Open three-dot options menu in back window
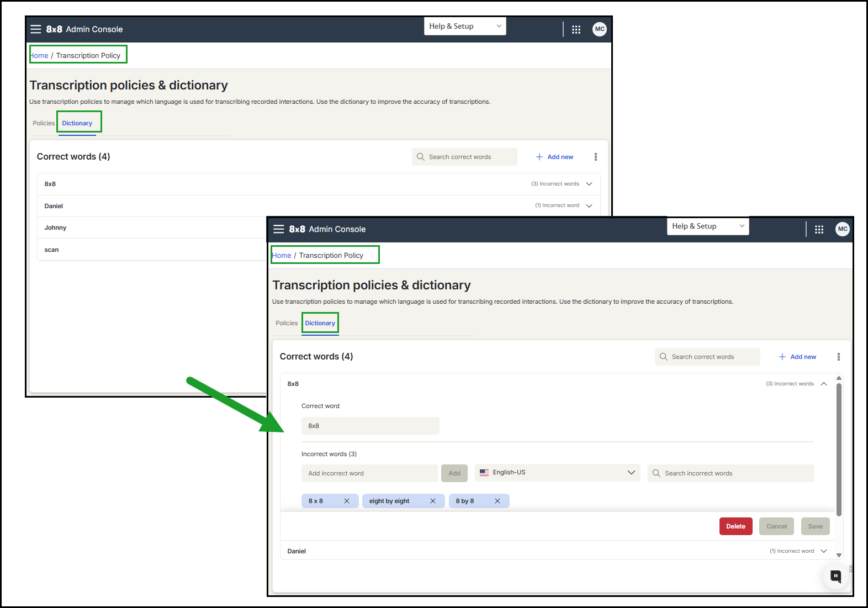The image size is (868, 608). (x=596, y=157)
